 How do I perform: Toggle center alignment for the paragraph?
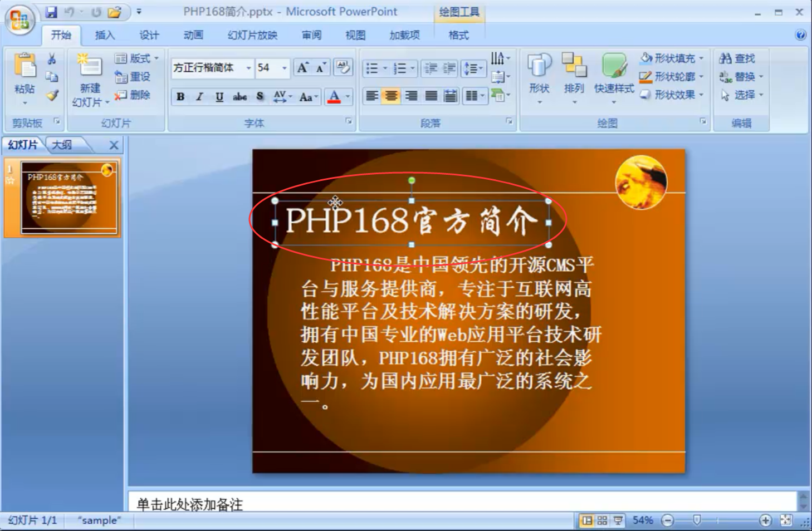tap(390, 96)
